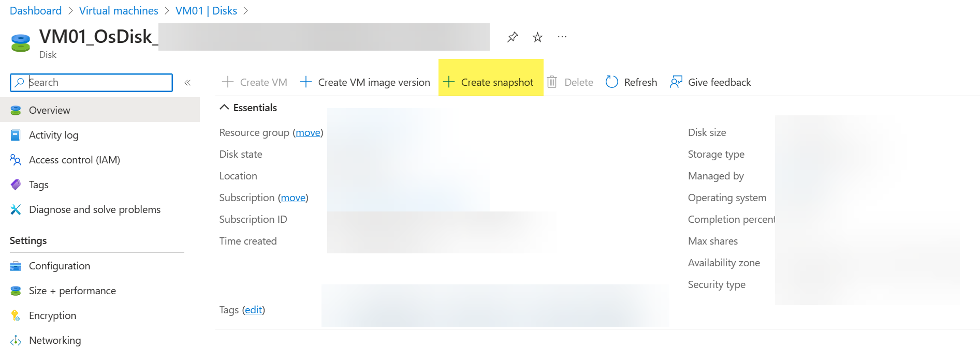Click the Networking icon

coord(16,340)
